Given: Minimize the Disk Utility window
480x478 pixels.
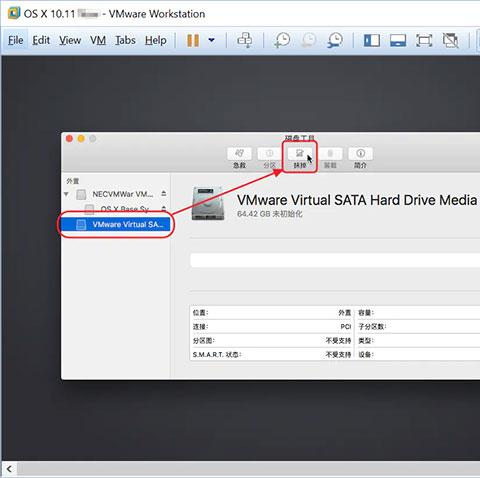Looking at the screenshot, I should (x=81, y=139).
